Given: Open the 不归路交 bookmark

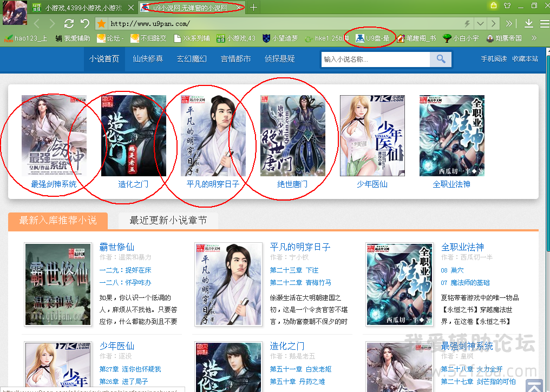Looking at the screenshot, I should 148,38.
